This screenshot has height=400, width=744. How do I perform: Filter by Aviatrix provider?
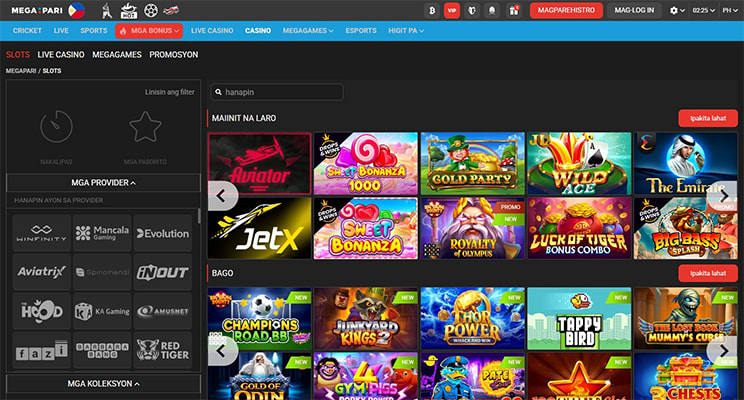42,272
